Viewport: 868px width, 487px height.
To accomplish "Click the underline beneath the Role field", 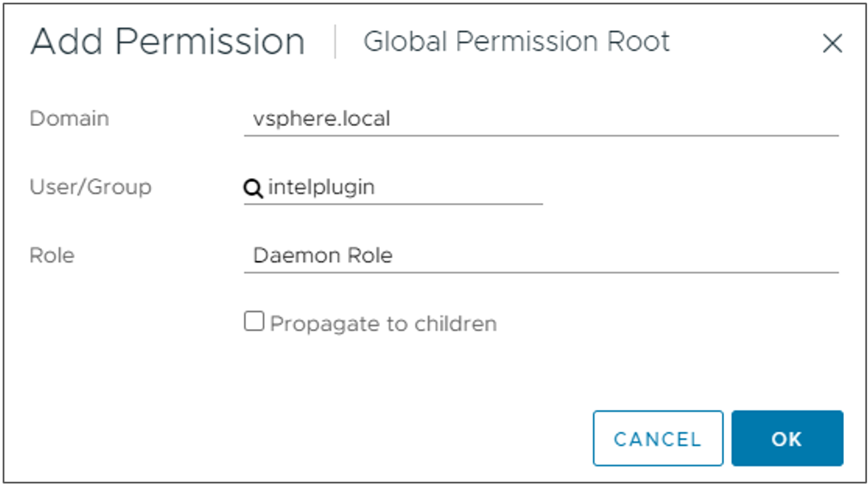I will [540, 273].
